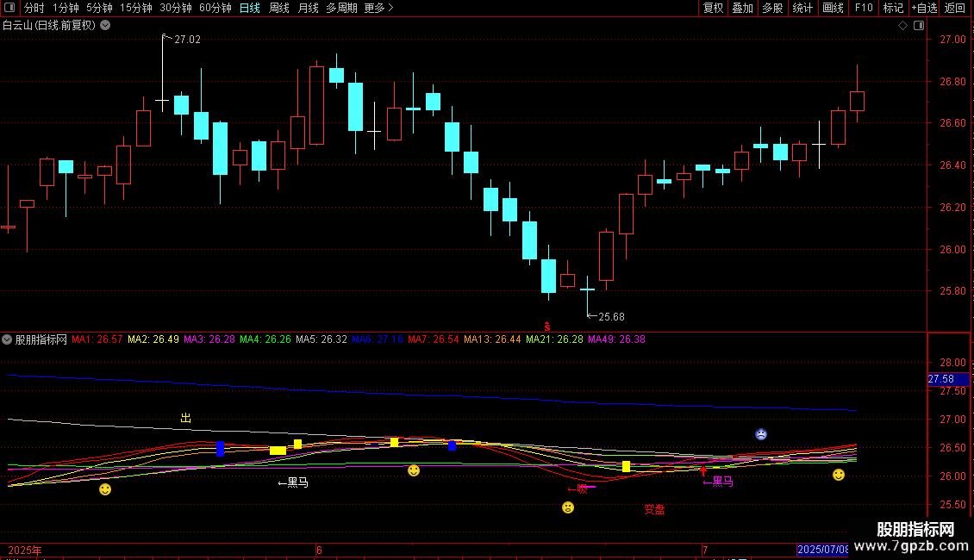Click the 27.02 high price label
The height and width of the screenshot is (560, 974).
[x=187, y=39]
